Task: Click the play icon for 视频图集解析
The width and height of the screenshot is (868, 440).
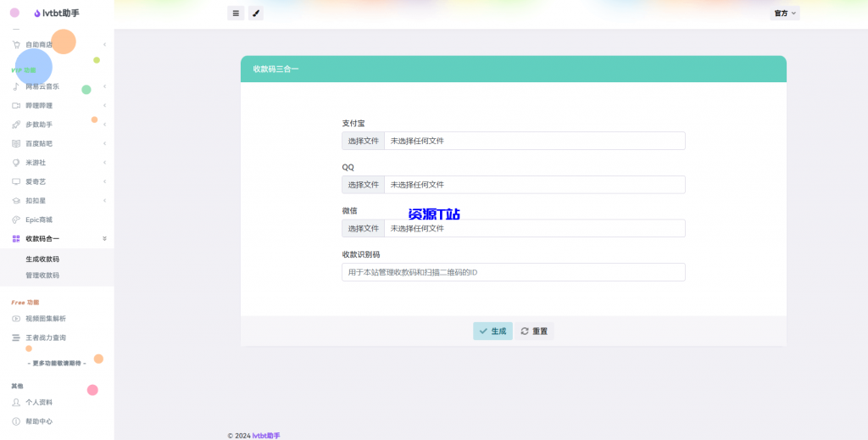Action: point(16,319)
